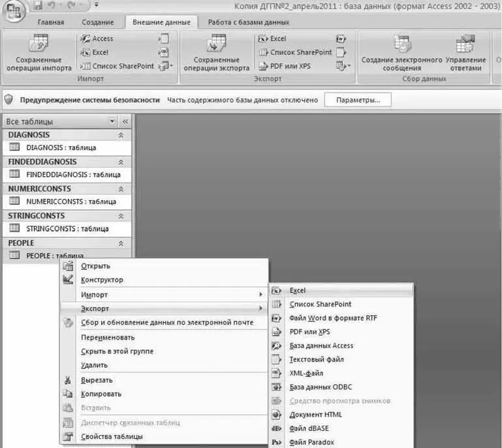Choose XML-файл export option
The width and height of the screenshot is (502, 448).
pos(341,373)
